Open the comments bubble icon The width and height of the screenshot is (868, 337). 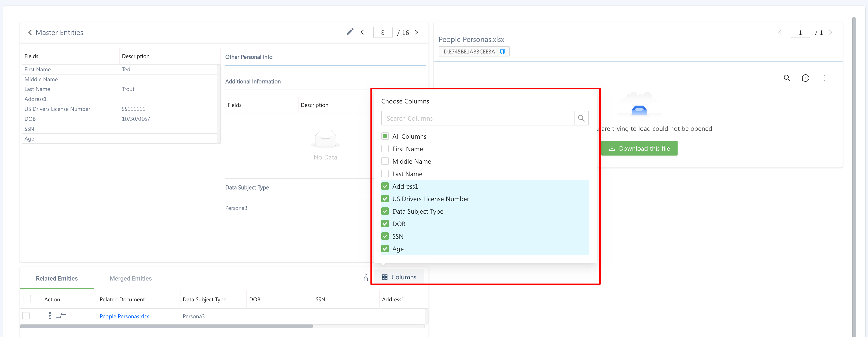click(805, 78)
